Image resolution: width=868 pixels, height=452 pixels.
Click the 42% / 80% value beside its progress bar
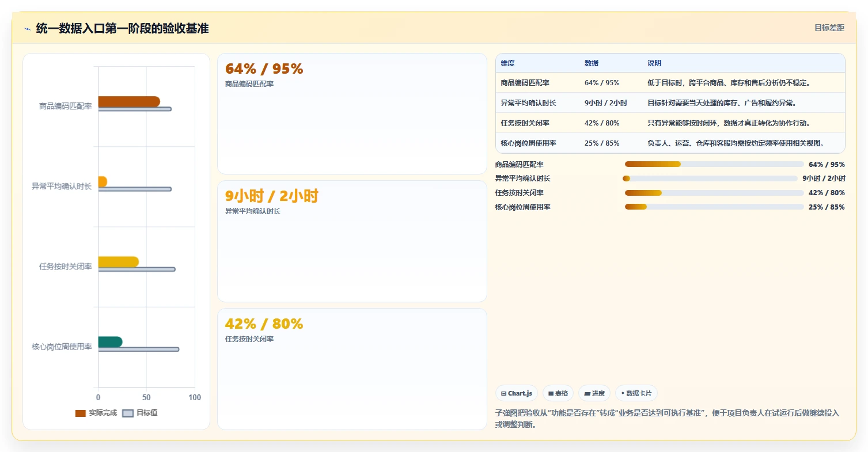pos(827,193)
